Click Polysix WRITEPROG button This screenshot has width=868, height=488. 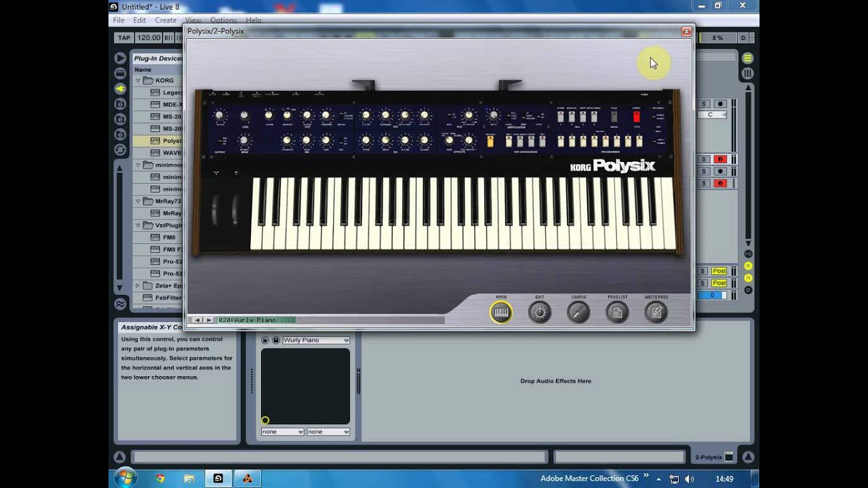click(x=656, y=312)
